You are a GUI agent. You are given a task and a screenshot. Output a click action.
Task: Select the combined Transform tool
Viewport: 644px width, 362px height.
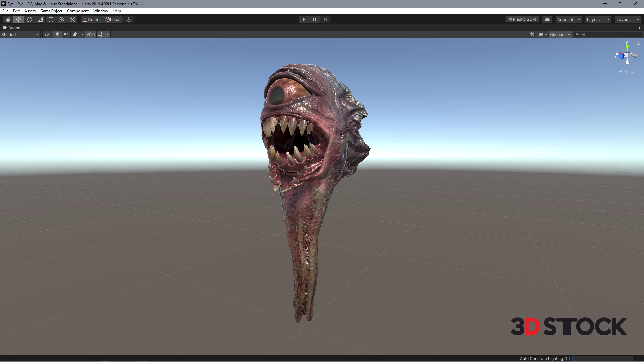[62, 19]
